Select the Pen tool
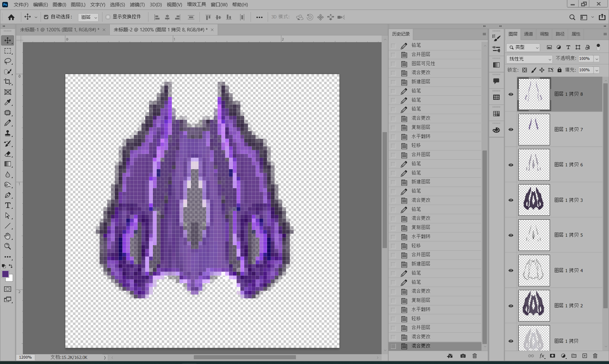Image resolution: width=609 pixels, height=364 pixels. 8,195
